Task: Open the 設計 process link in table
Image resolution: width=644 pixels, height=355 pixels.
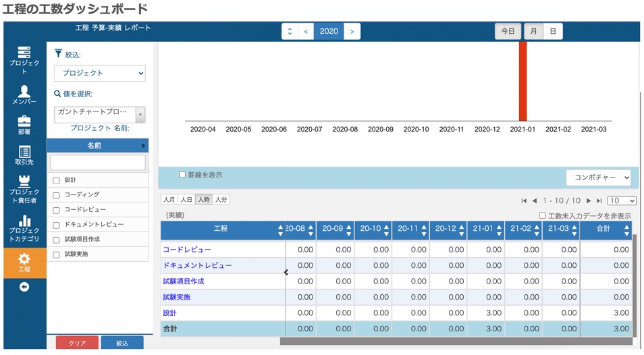Action: tap(169, 313)
